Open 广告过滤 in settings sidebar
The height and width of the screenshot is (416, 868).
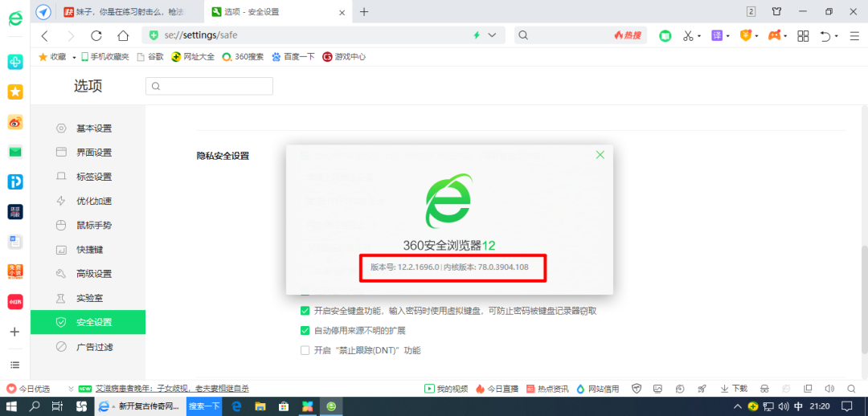coord(88,347)
